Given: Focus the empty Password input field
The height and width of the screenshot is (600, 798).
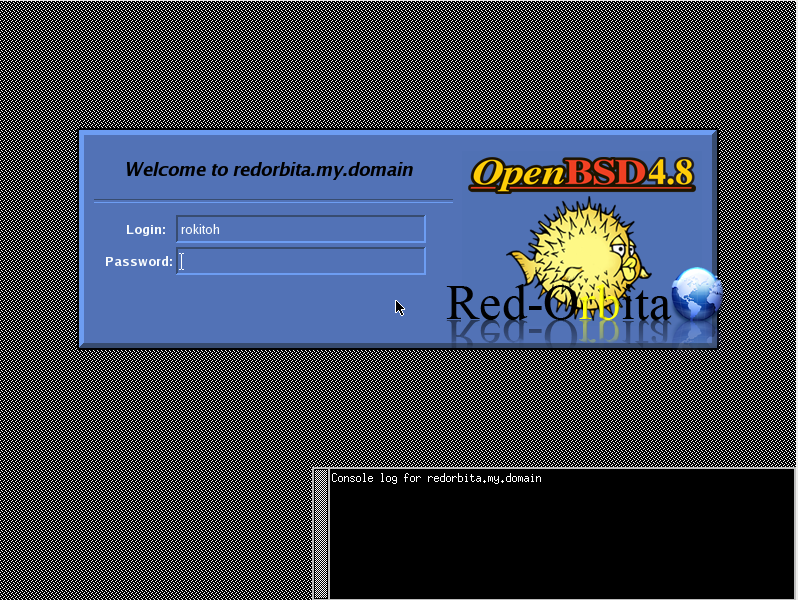Looking at the screenshot, I should [x=301, y=261].
